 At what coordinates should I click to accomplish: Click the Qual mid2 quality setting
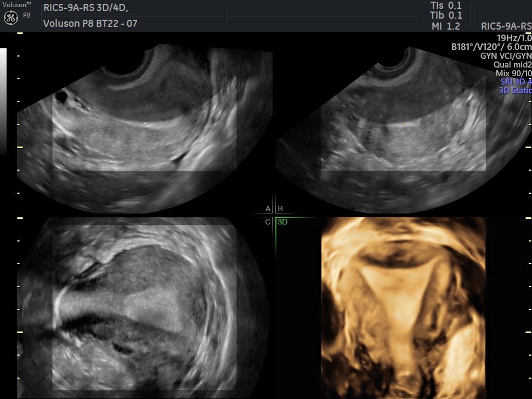pos(512,64)
